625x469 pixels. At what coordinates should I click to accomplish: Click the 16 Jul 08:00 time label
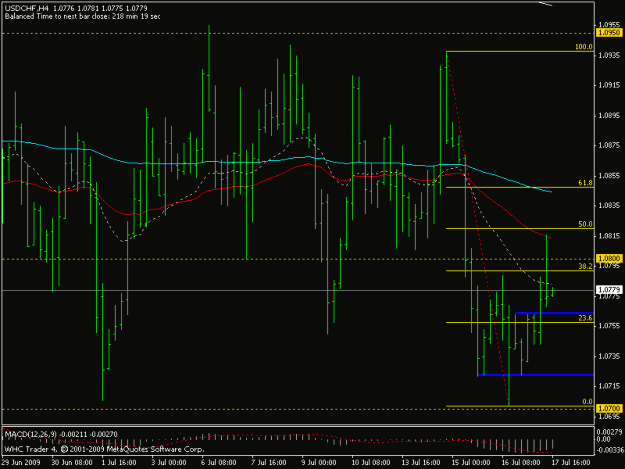521,463
